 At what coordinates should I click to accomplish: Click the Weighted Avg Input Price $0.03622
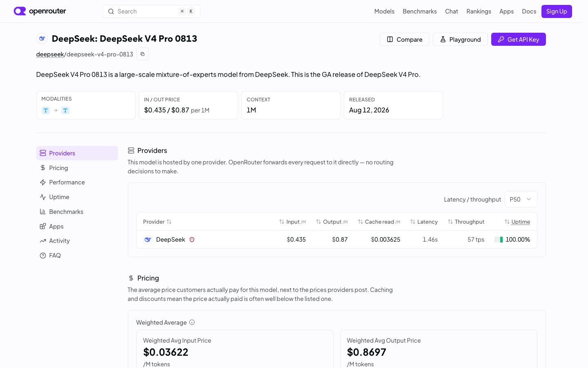pos(166,352)
